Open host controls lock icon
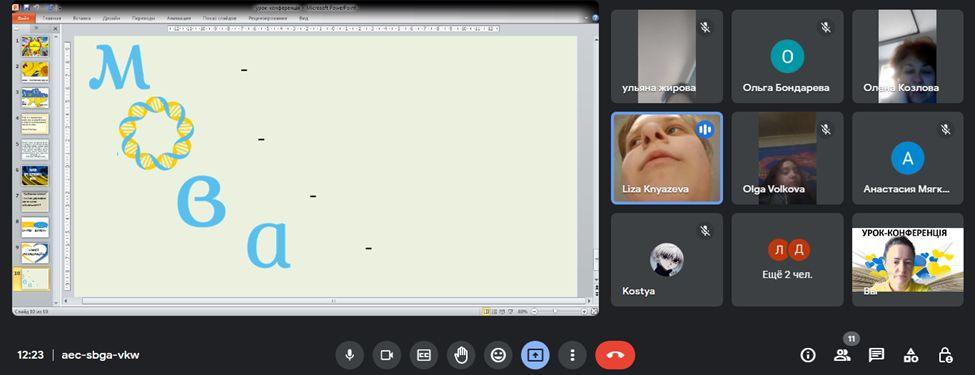 pyautogui.click(x=945, y=355)
